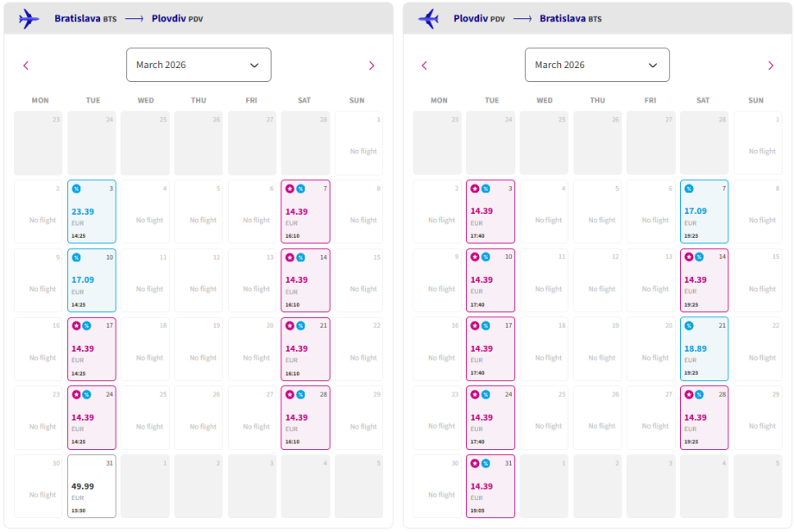Screen dimensions: 794x532
Task: Open the March 2026 month dropdown for Bratislava–Plovdiv
Action: point(198,65)
